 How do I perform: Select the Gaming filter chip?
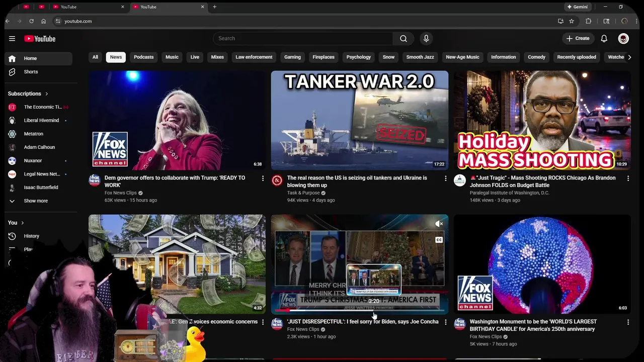click(292, 57)
